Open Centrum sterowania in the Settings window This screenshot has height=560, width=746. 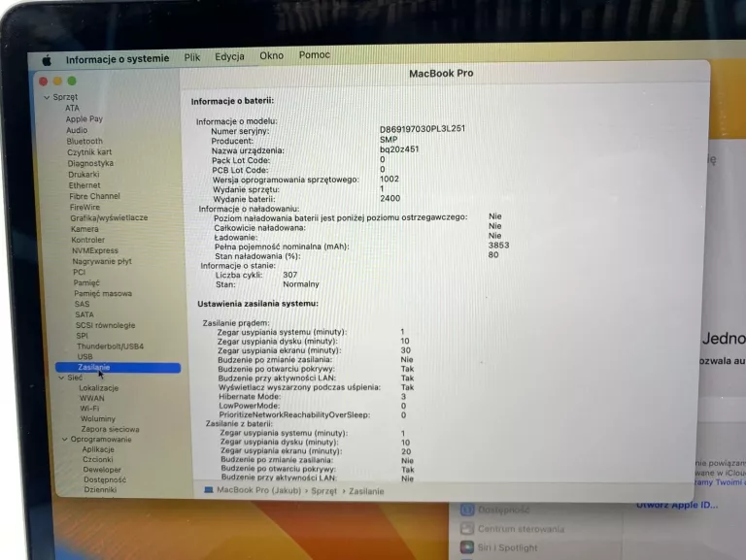(x=521, y=529)
